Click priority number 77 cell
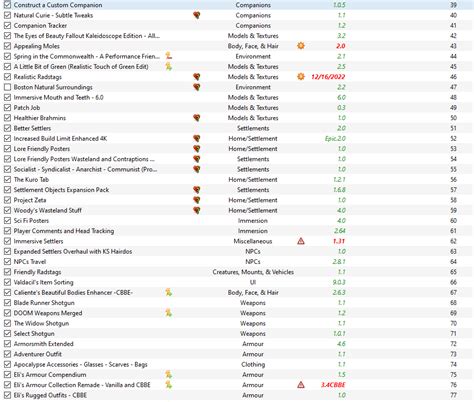 pos(453,395)
